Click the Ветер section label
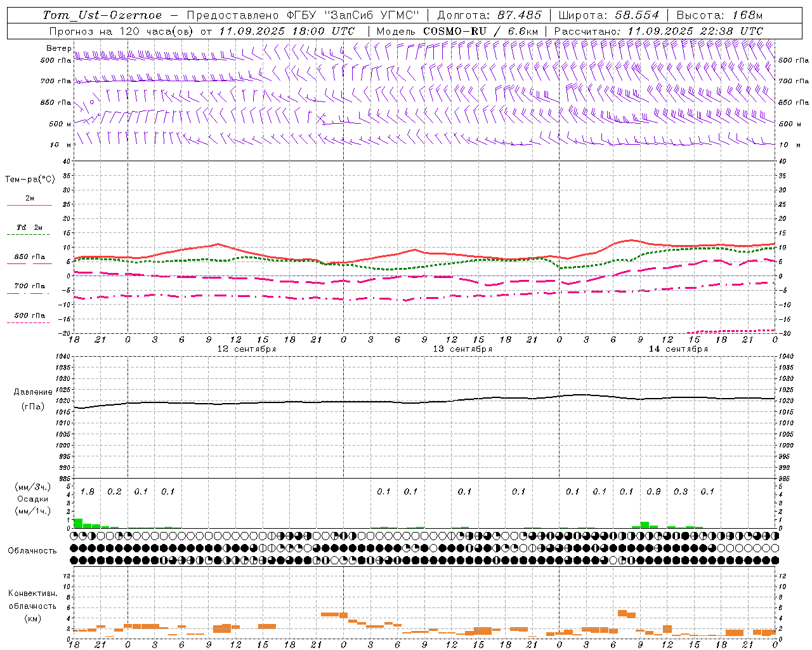 tap(59, 48)
